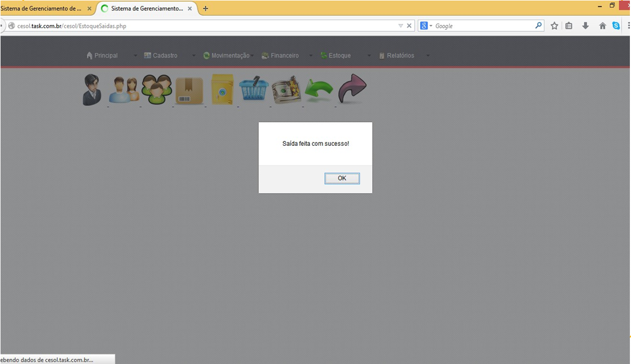
Task: Click the businessman in suit icon
Action: 92,90
